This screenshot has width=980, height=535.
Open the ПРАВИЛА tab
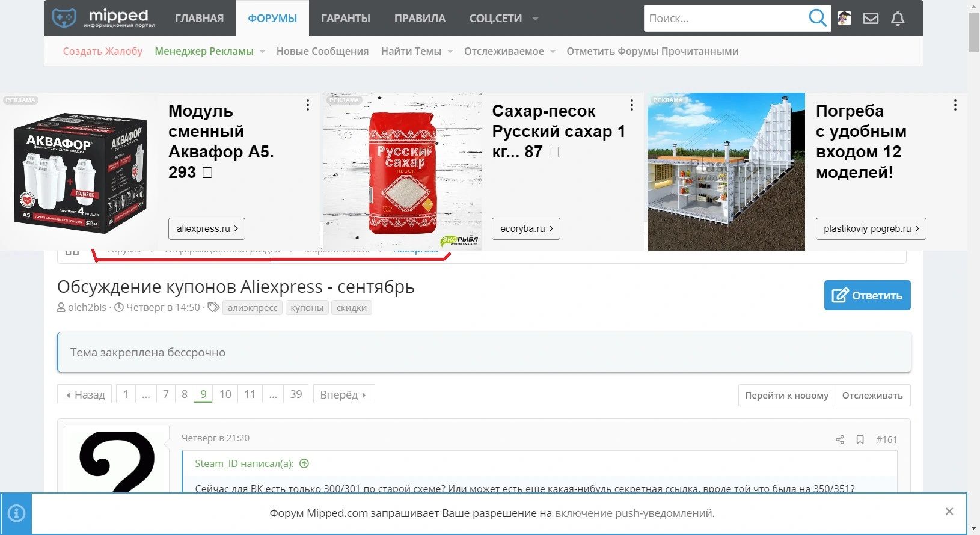420,19
